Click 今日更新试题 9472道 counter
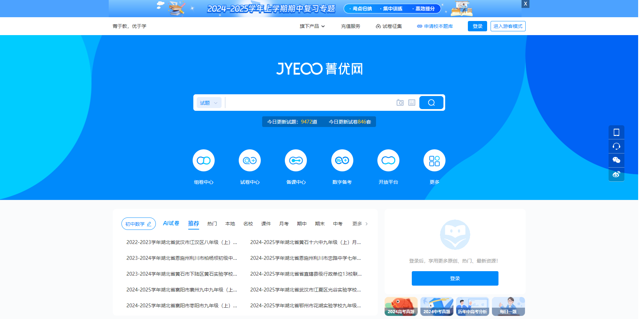This screenshot has width=644, height=319. coord(292,122)
